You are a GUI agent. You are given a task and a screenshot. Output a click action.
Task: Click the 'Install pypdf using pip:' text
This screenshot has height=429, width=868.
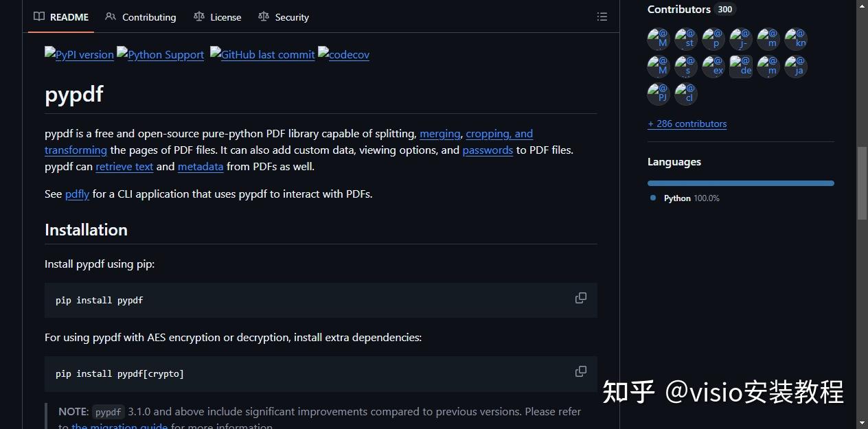(100, 264)
